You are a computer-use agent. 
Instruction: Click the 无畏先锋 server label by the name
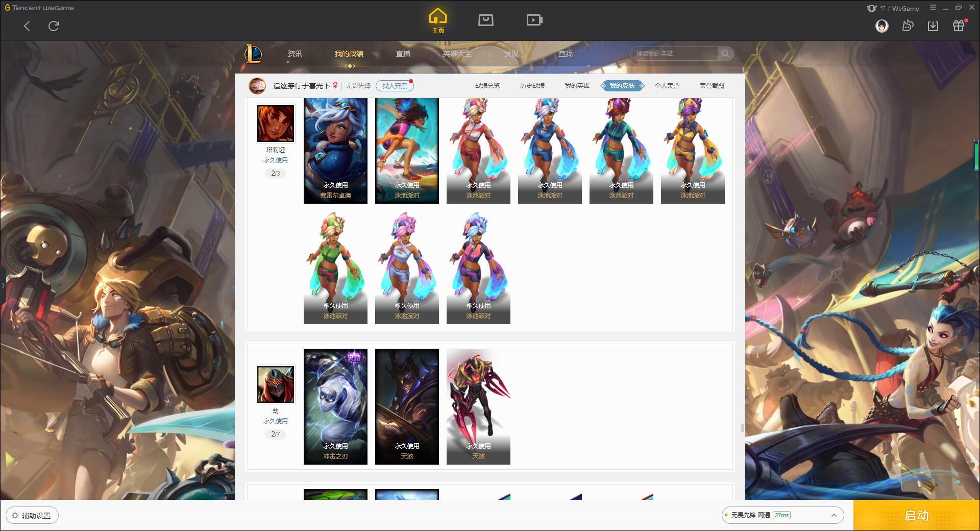(x=358, y=86)
